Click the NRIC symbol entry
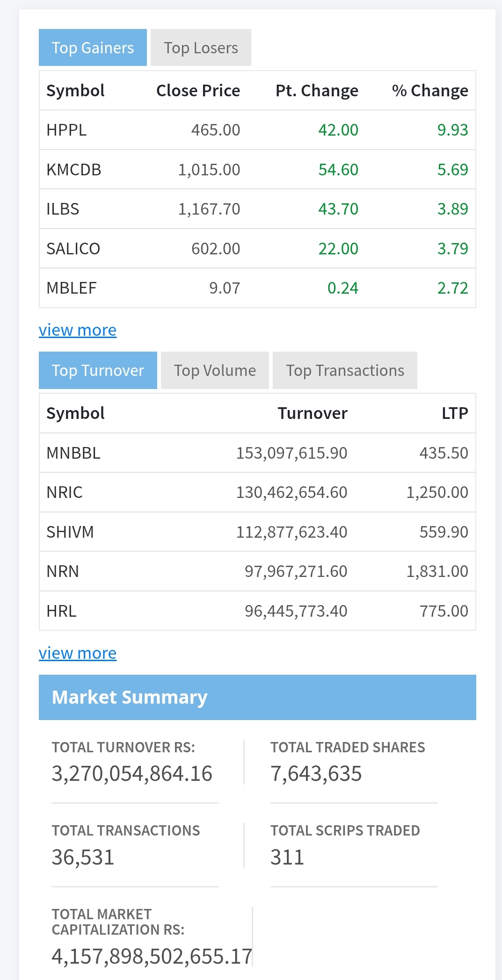This screenshot has height=980, width=502. coord(65,492)
